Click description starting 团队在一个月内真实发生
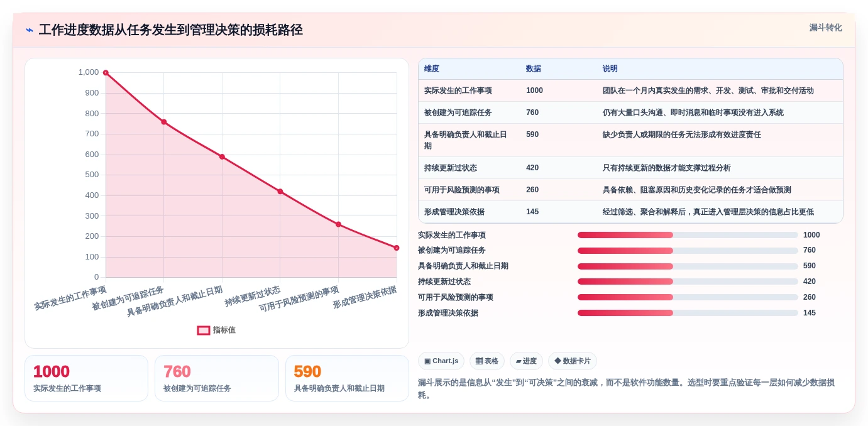Viewport: 868px width, 426px height. click(x=708, y=90)
